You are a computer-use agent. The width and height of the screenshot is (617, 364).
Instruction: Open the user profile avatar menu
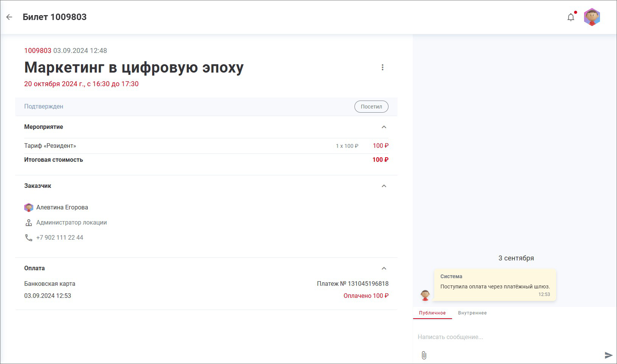592,17
